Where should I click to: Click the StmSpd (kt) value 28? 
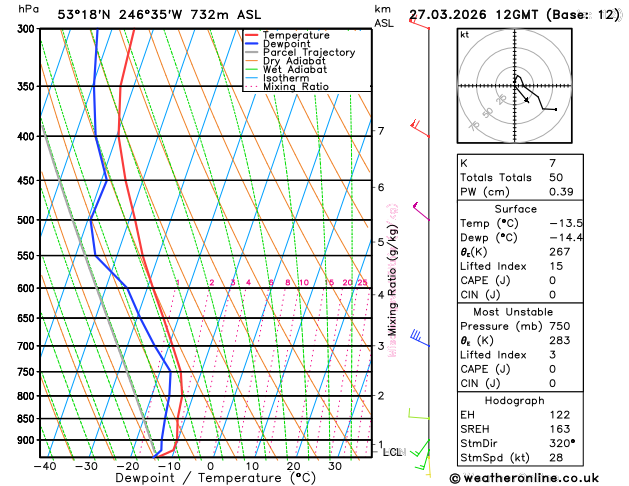[x=556, y=458]
